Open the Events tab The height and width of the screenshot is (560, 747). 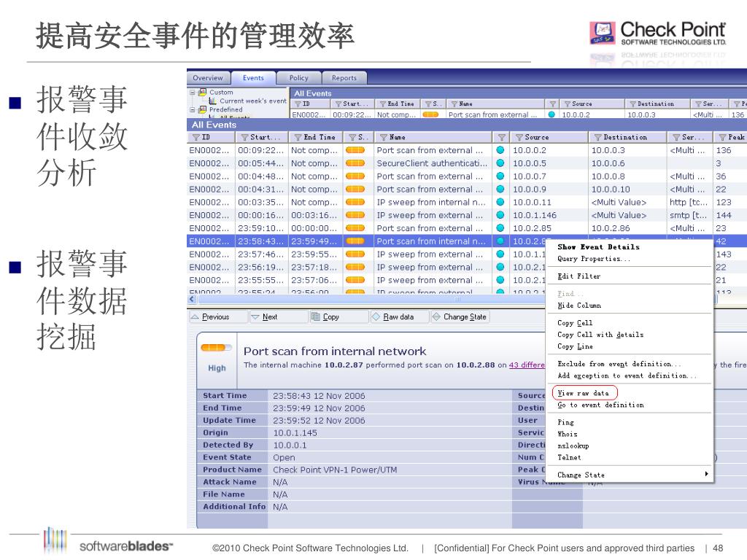tap(253, 77)
